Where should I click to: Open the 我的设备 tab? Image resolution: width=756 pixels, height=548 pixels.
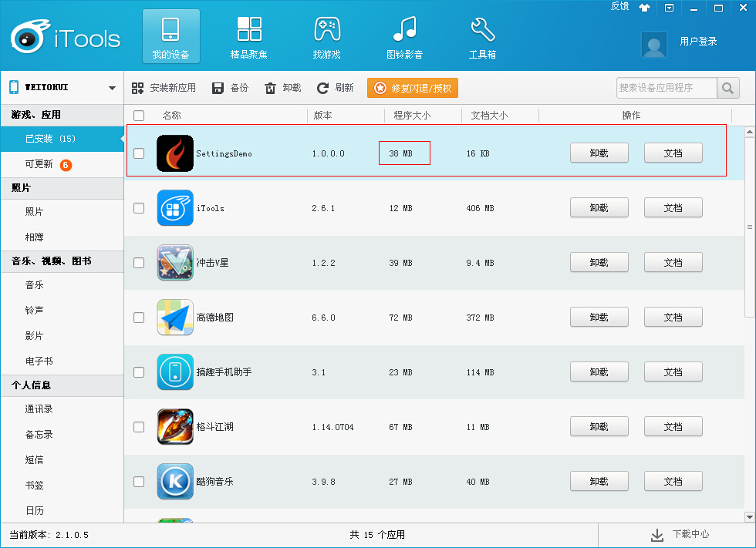[170, 36]
